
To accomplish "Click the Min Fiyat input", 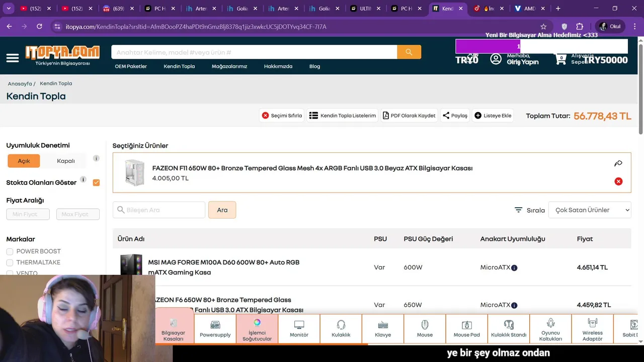I will point(28,214).
